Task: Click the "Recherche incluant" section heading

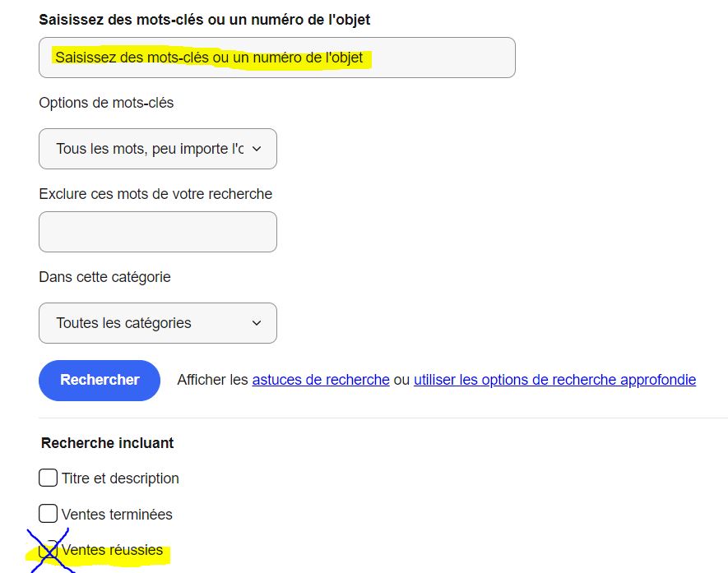Action: click(x=107, y=443)
